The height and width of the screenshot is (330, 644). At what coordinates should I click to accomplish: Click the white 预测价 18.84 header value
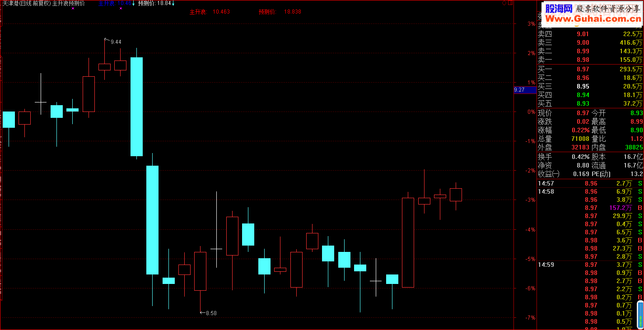coord(154,3)
